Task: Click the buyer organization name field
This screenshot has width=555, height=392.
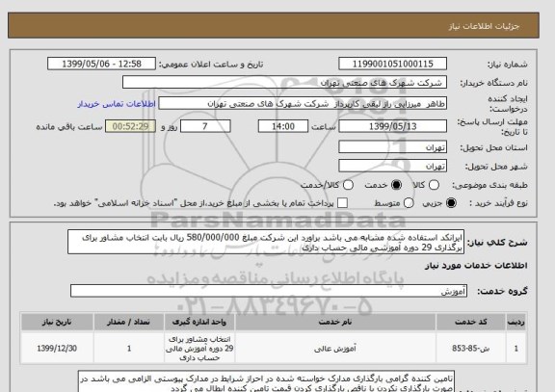Action: pos(284,83)
